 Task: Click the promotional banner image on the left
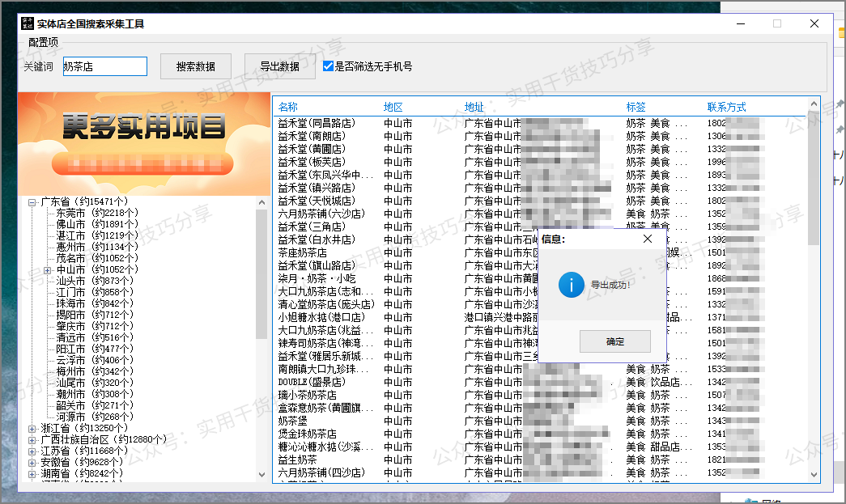point(142,142)
